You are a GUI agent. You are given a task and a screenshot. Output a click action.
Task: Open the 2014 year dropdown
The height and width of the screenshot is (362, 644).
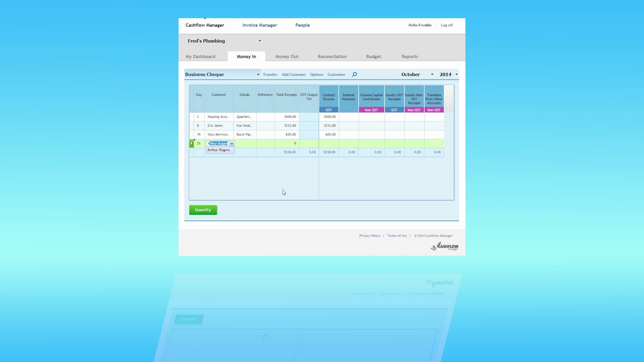point(457,74)
